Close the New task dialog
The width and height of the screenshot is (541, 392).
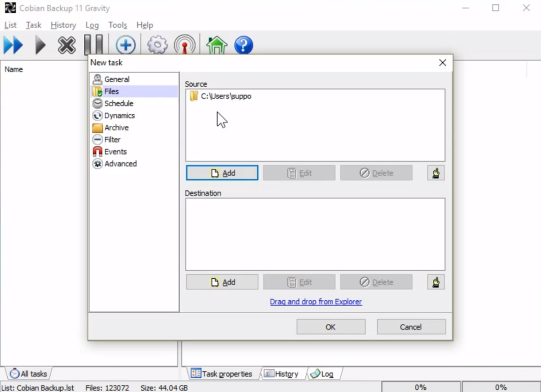click(443, 63)
